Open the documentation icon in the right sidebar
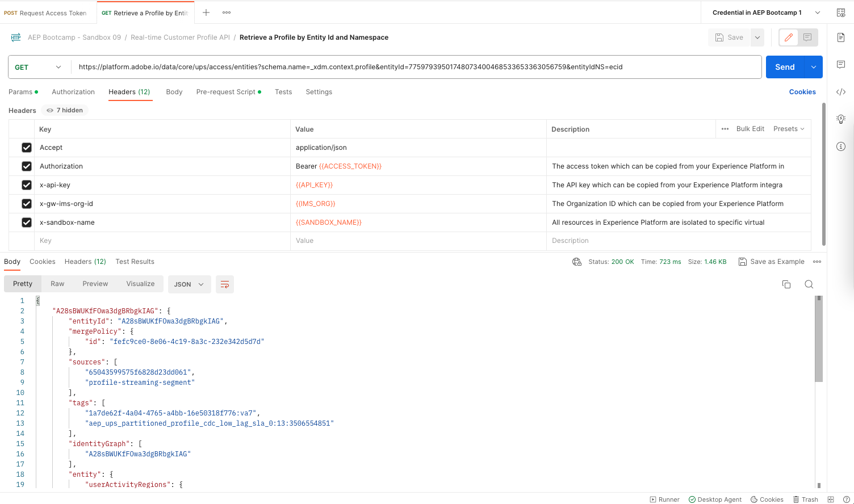The width and height of the screenshot is (854, 504). click(x=841, y=37)
